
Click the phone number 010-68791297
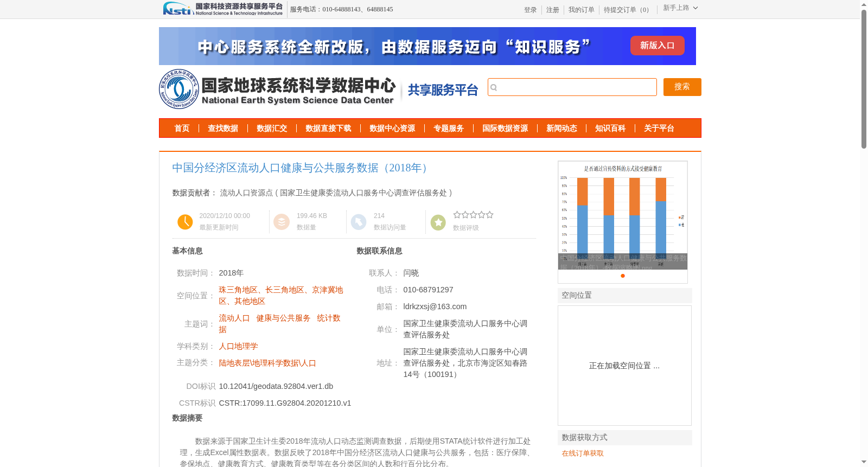click(x=428, y=290)
